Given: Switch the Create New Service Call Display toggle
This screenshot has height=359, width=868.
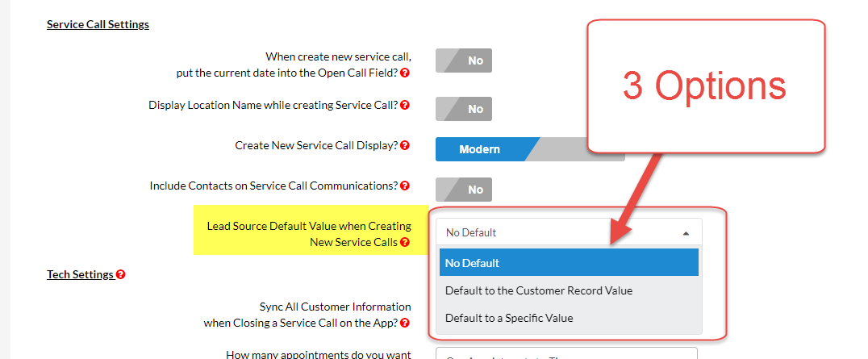Looking at the screenshot, I should pos(529,149).
